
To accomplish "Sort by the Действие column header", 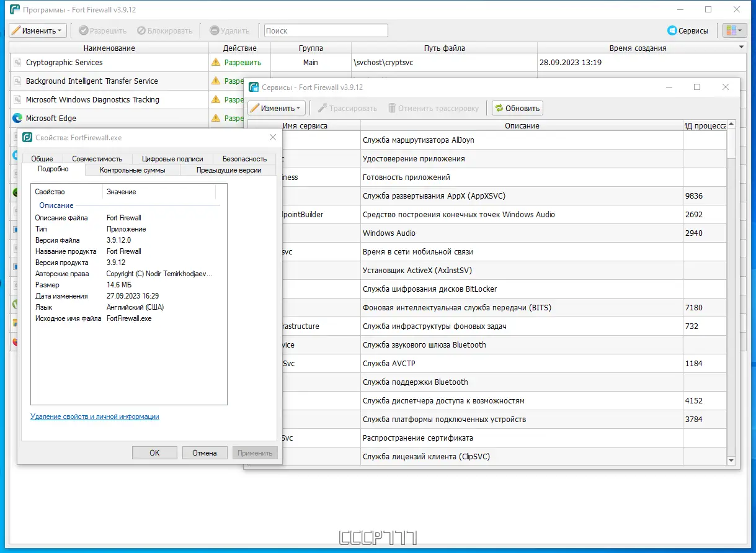I will pyautogui.click(x=239, y=48).
